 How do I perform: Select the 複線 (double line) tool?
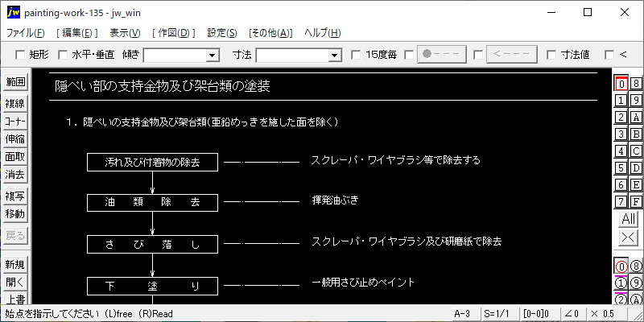coord(15,104)
